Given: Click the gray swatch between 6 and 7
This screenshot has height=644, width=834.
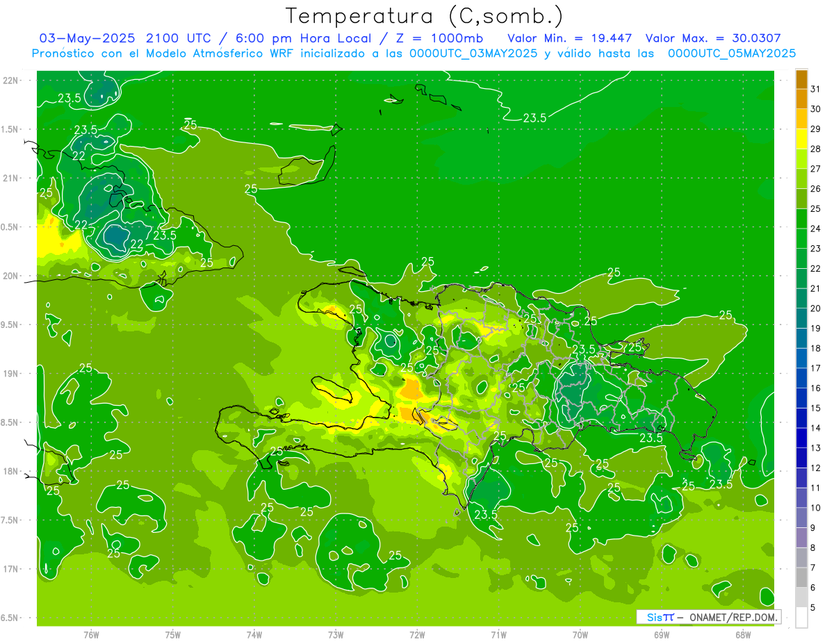Looking at the screenshot, I should tap(801, 577).
